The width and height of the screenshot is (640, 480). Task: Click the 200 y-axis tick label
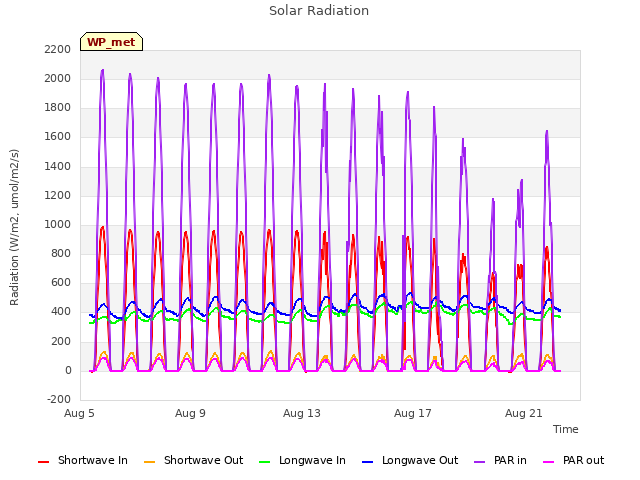[61, 341]
